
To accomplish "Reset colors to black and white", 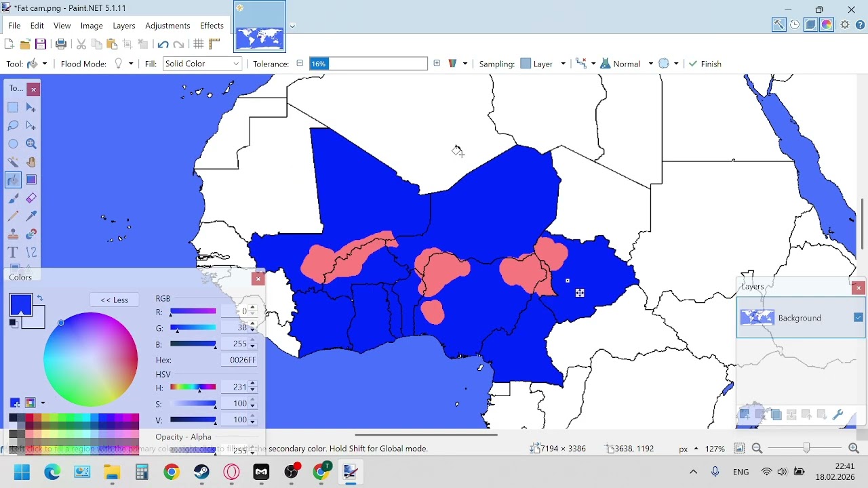I will 14,323.
